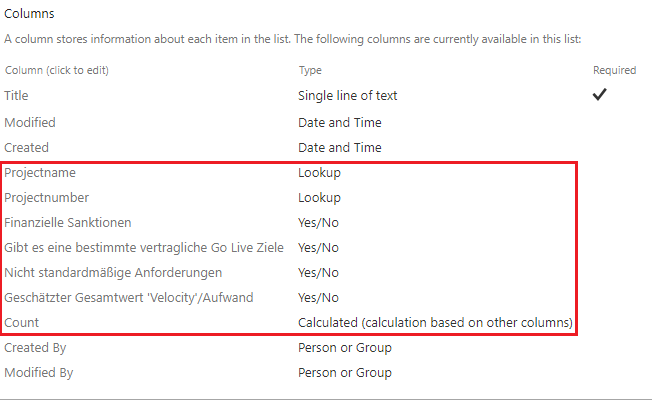Open the Created By column
The image size is (652, 402).
tap(35, 348)
